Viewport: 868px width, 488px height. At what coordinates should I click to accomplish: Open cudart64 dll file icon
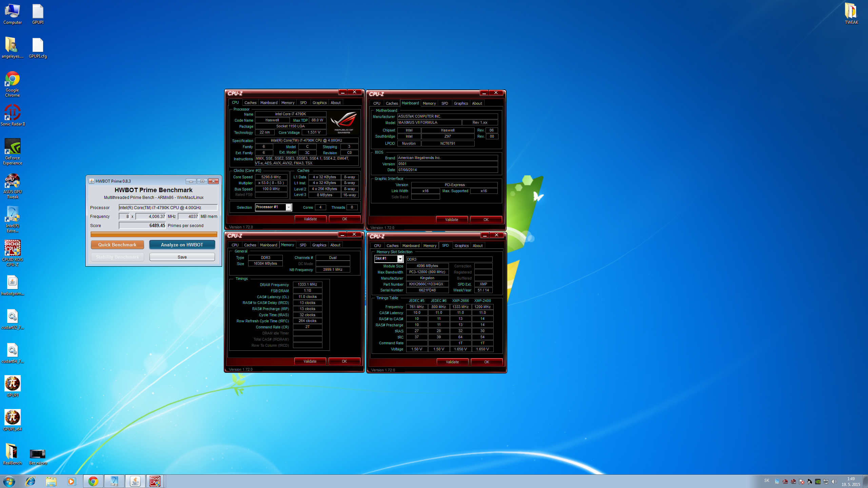coord(13,353)
